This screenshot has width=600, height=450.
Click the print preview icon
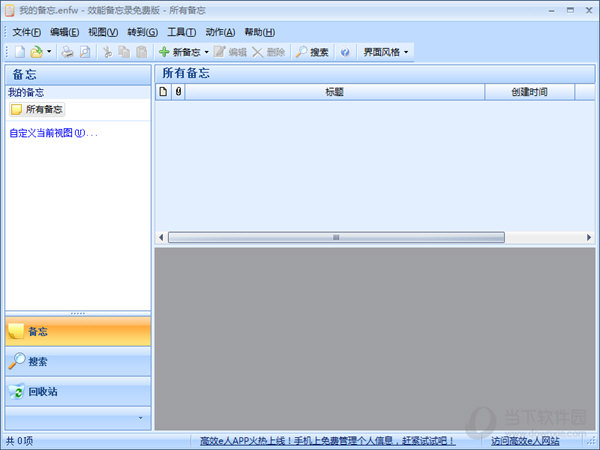coord(84,51)
